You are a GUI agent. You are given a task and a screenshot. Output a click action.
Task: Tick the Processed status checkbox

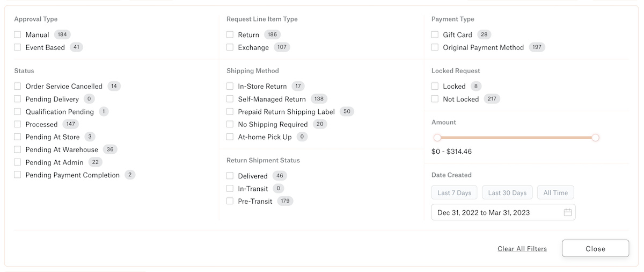coord(18,124)
